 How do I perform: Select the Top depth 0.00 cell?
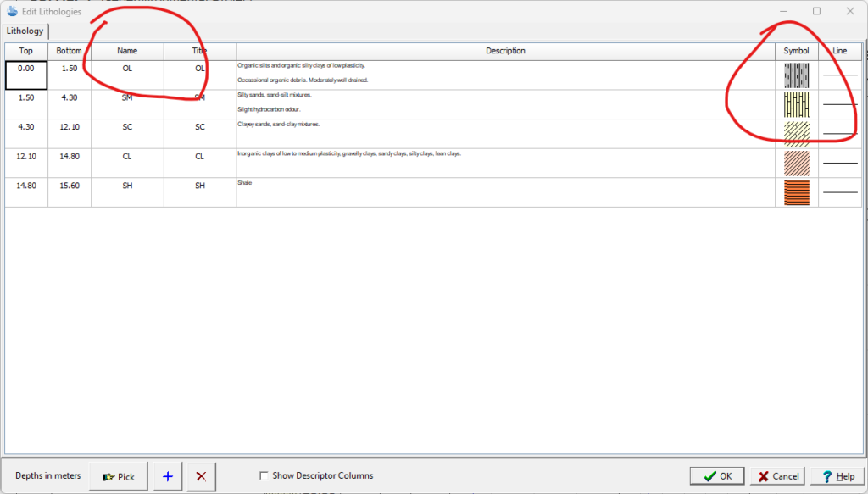[26, 75]
